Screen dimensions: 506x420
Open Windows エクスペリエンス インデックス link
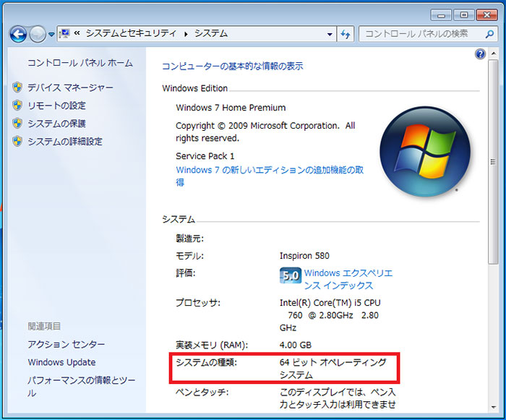(x=348, y=279)
